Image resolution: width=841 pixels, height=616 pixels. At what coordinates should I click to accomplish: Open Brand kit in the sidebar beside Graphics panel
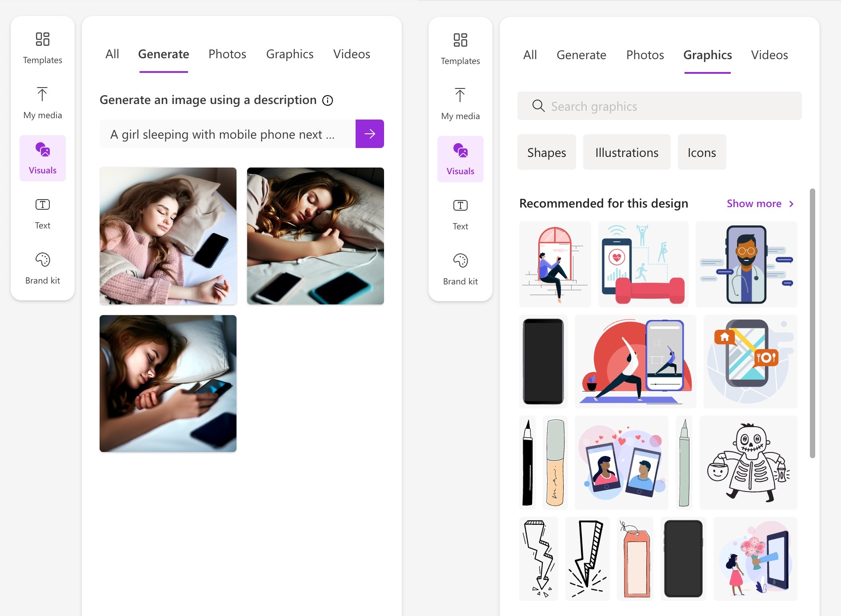pyautogui.click(x=460, y=268)
